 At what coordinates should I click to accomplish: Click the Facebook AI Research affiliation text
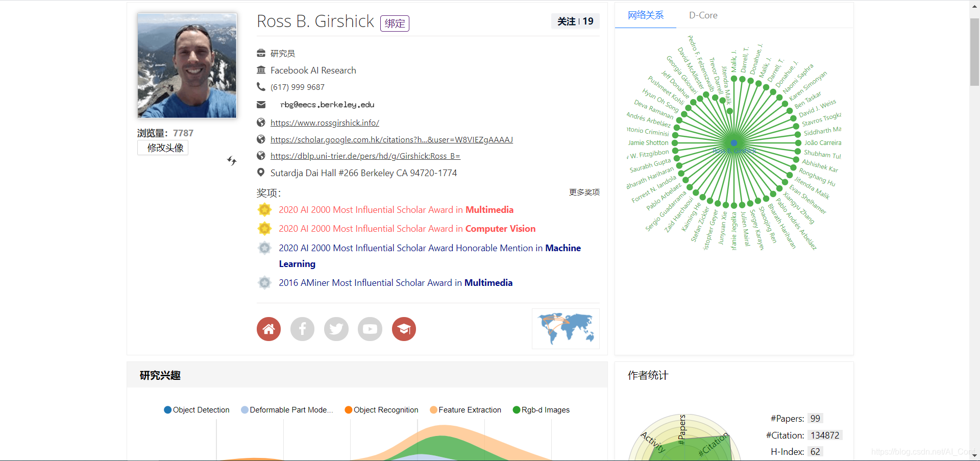click(313, 70)
